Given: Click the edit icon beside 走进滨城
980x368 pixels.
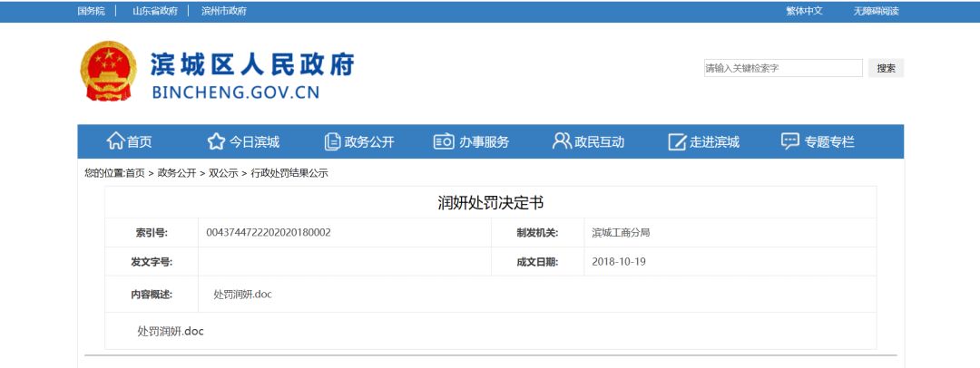Looking at the screenshot, I should point(677,141).
